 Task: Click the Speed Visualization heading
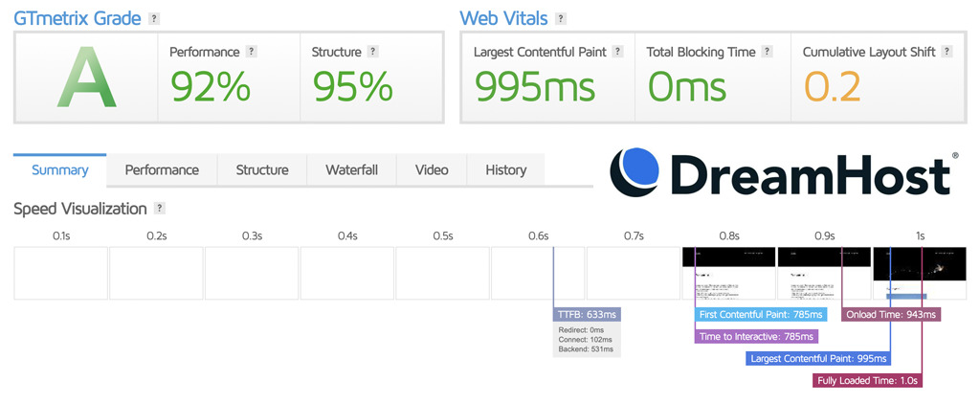(x=80, y=209)
